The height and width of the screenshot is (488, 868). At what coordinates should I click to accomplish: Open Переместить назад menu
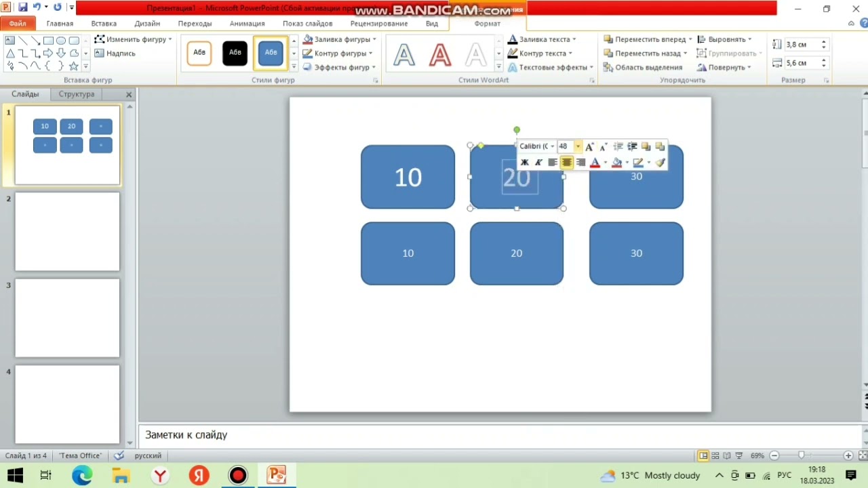pos(645,53)
